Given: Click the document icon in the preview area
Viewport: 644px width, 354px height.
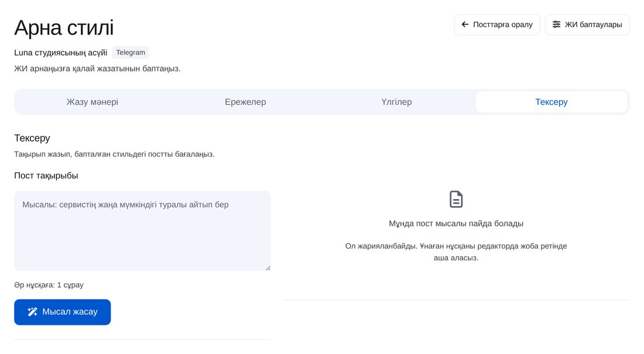Looking at the screenshot, I should [456, 199].
